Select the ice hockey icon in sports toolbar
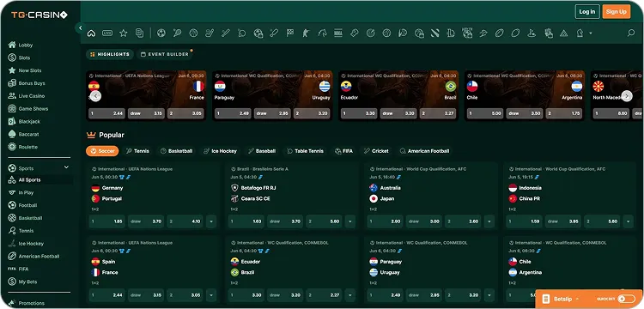Viewport: 644px width, 309px height. (210, 33)
